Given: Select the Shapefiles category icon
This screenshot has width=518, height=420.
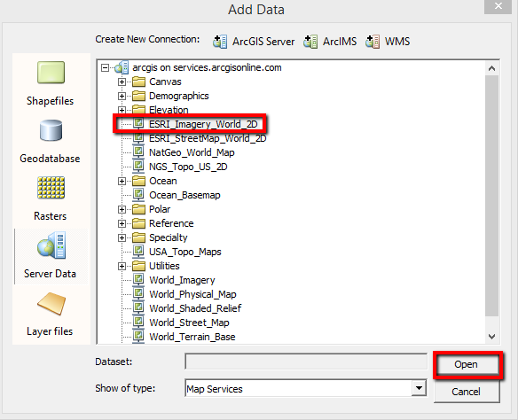Looking at the screenshot, I should coord(51,73).
